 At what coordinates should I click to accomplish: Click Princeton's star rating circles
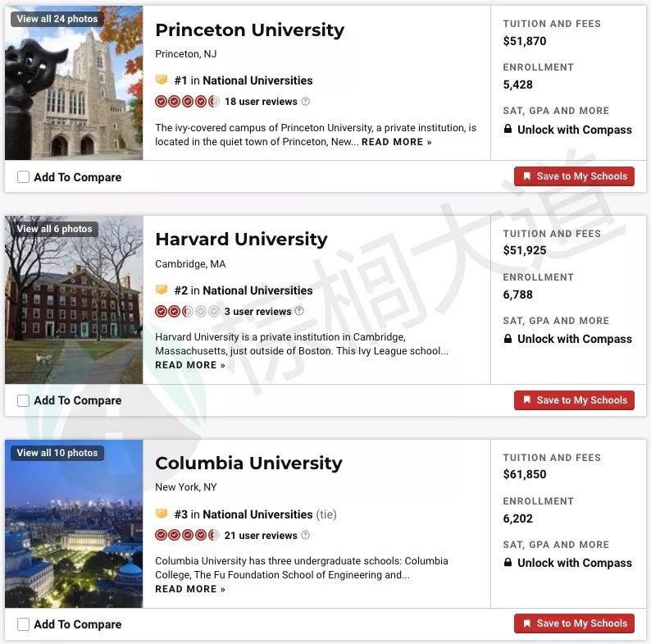coord(187,102)
